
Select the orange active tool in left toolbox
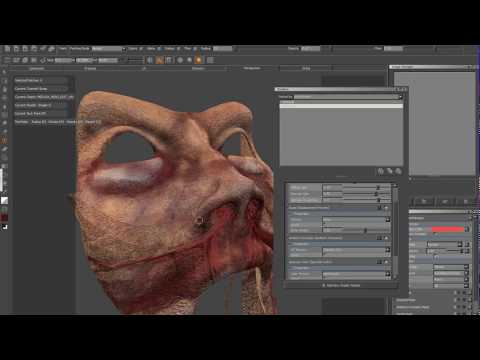click(4, 141)
